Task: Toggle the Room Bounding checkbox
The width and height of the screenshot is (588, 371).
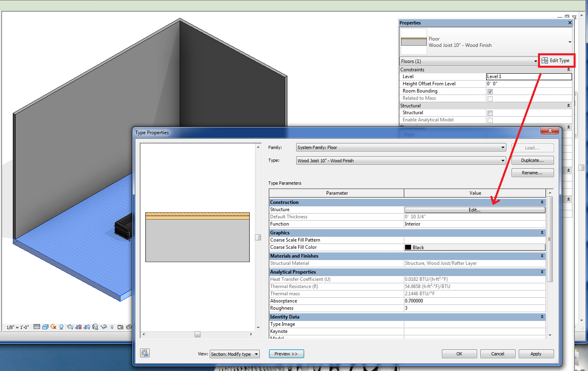Action: pyautogui.click(x=490, y=91)
